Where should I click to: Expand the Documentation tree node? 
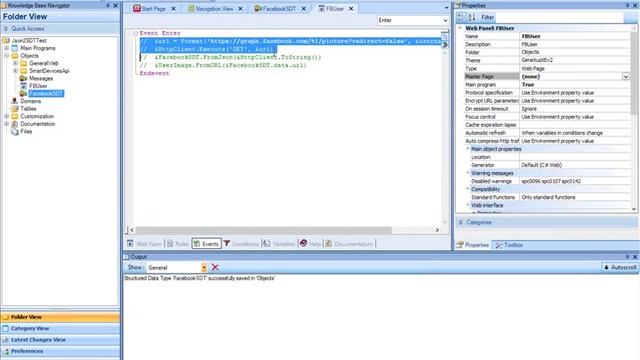click(x=7, y=124)
